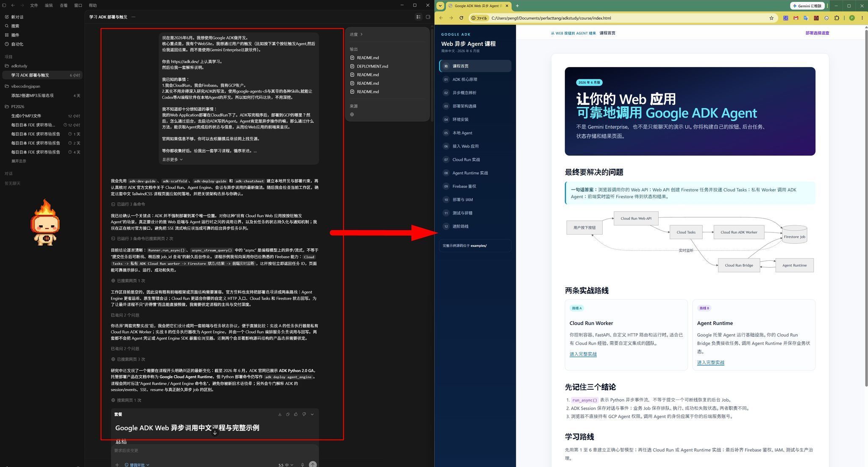Bookmark this page with the star icon

771,18
